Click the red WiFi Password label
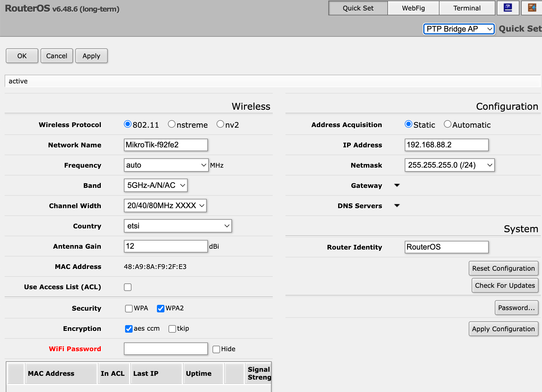Viewport: 542px width, 392px height. (x=75, y=349)
